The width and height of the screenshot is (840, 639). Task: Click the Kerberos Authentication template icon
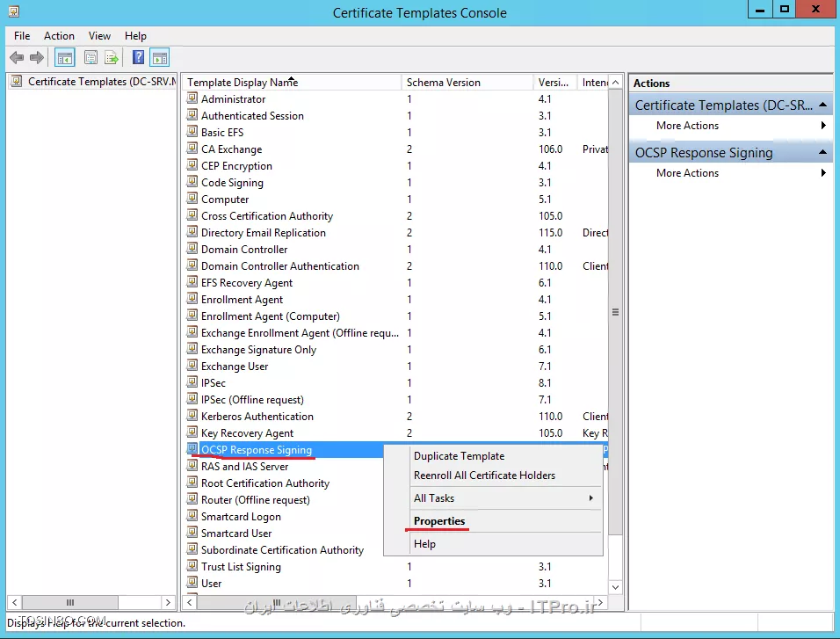click(x=192, y=416)
